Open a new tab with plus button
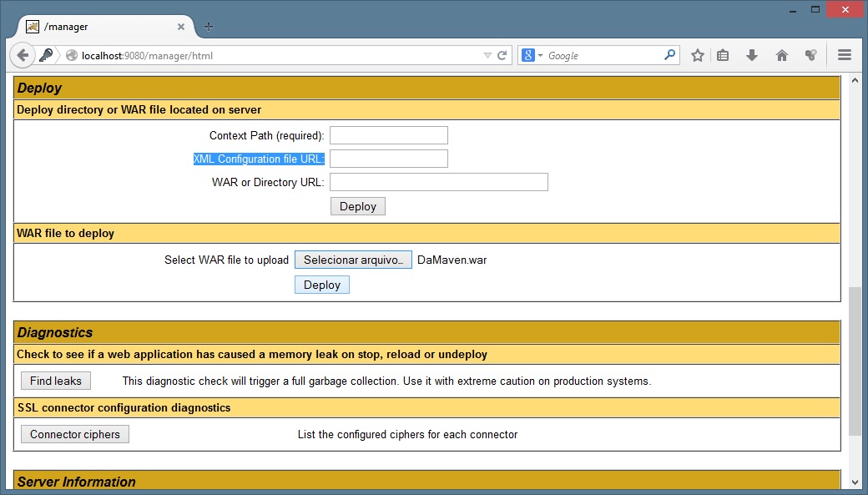Image resolution: width=868 pixels, height=495 pixels. pos(209,27)
